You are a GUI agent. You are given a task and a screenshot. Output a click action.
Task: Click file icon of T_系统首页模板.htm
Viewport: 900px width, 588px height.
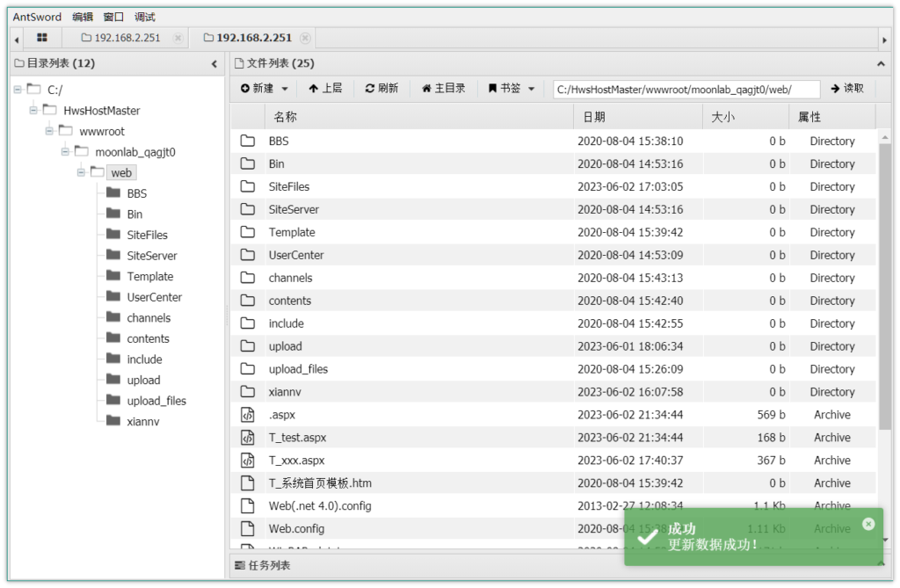[247, 483]
